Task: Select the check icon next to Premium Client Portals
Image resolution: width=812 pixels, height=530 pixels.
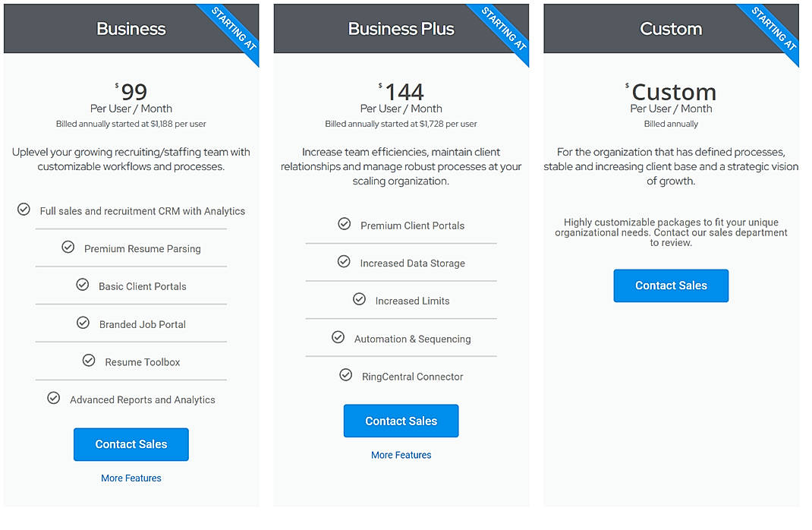Action: [345, 225]
